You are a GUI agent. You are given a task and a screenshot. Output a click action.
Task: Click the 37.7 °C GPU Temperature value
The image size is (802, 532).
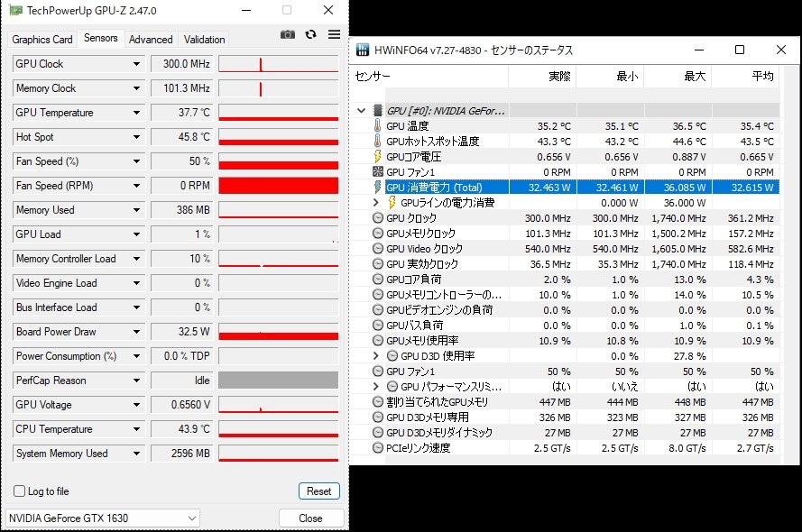181,113
